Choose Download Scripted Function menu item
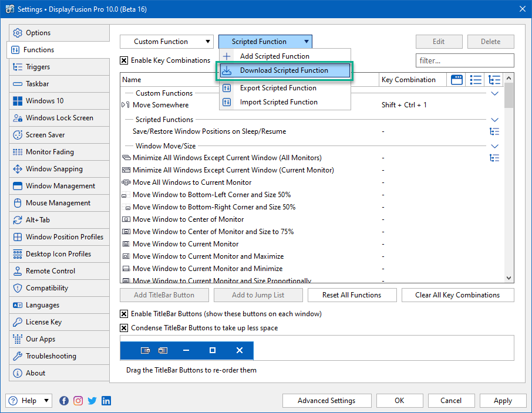The height and width of the screenshot is (413, 532). [285, 70]
